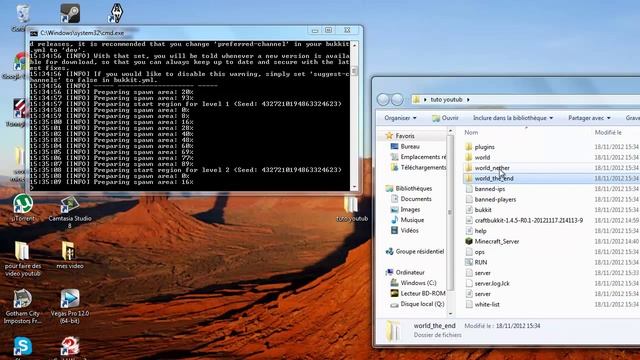The width and height of the screenshot is (640, 360).
Task: Open the 'mes video' desktop folder
Action: pyautogui.click(x=70, y=255)
